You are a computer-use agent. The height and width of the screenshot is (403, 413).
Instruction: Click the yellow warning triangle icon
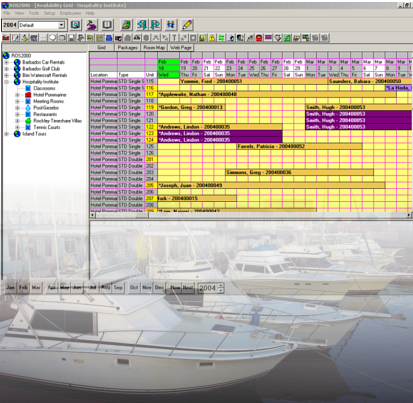click(x=212, y=38)
